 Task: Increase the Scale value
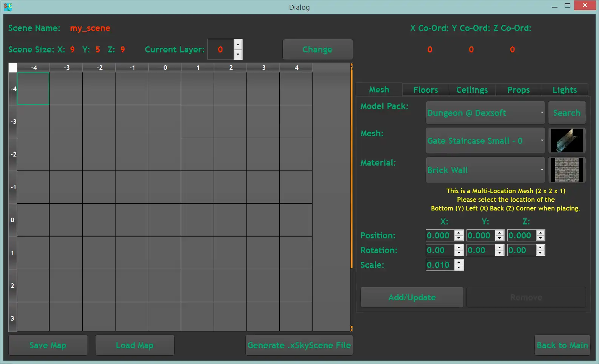pyautogui.click(x=459, y=262)
